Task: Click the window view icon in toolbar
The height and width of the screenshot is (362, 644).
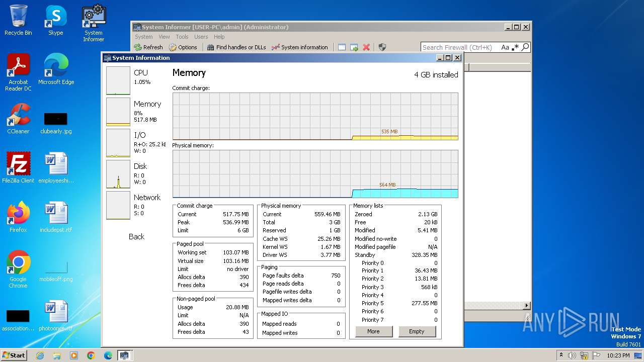Action: pos(342,47)
